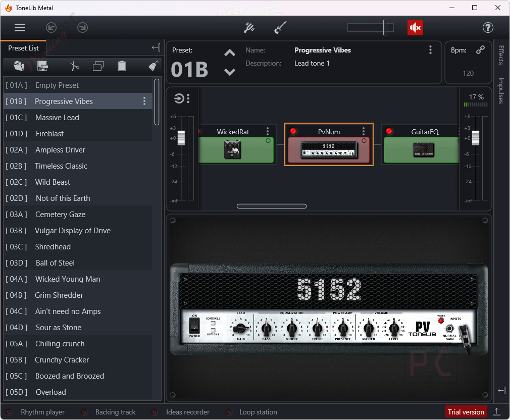This screenshot has width=510, height=420.
Task: Toggle WickedRat bypass circle indicator
Action: click(x=268, y=141)
